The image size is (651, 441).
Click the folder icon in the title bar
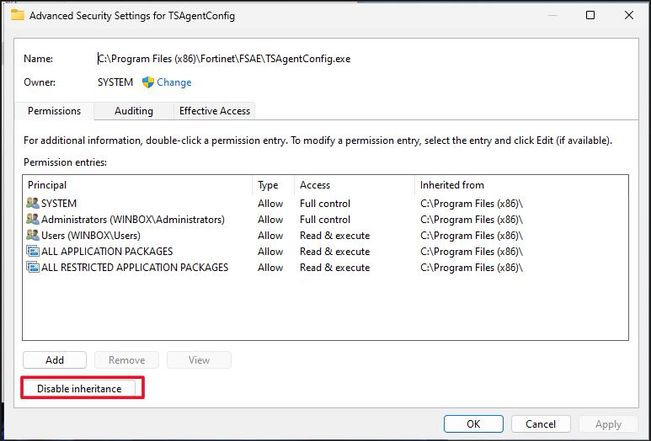[x=17, y=16]
